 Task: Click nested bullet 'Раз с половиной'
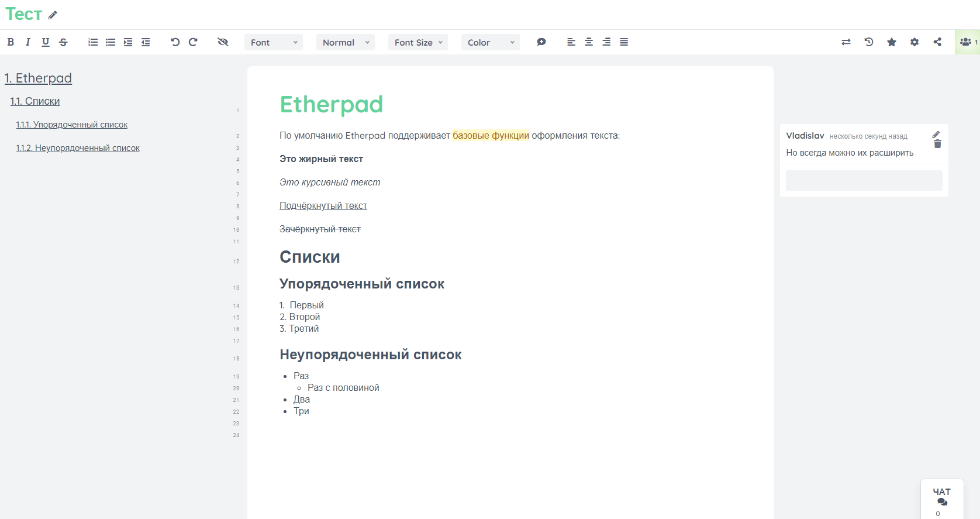click(343, 388)
